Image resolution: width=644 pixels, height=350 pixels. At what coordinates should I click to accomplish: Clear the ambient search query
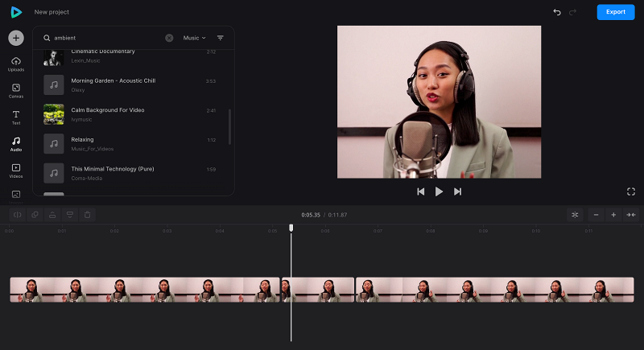point(169,38)
